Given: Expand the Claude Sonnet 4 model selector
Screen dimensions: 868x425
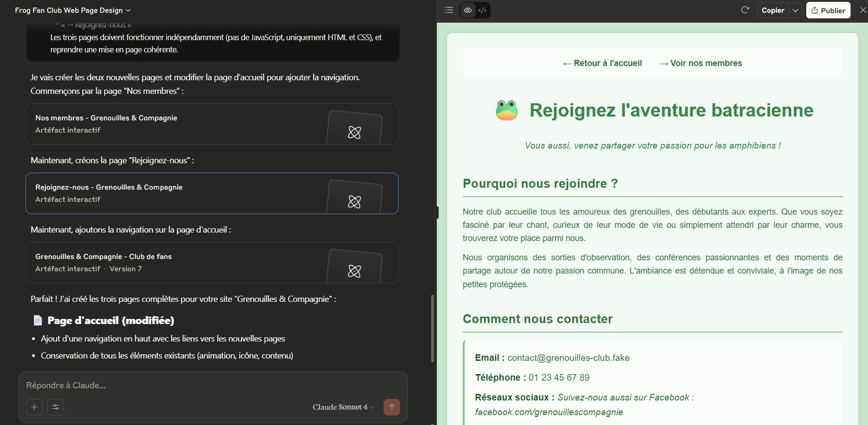Looking at the screenshot, I should coord(343,407).
